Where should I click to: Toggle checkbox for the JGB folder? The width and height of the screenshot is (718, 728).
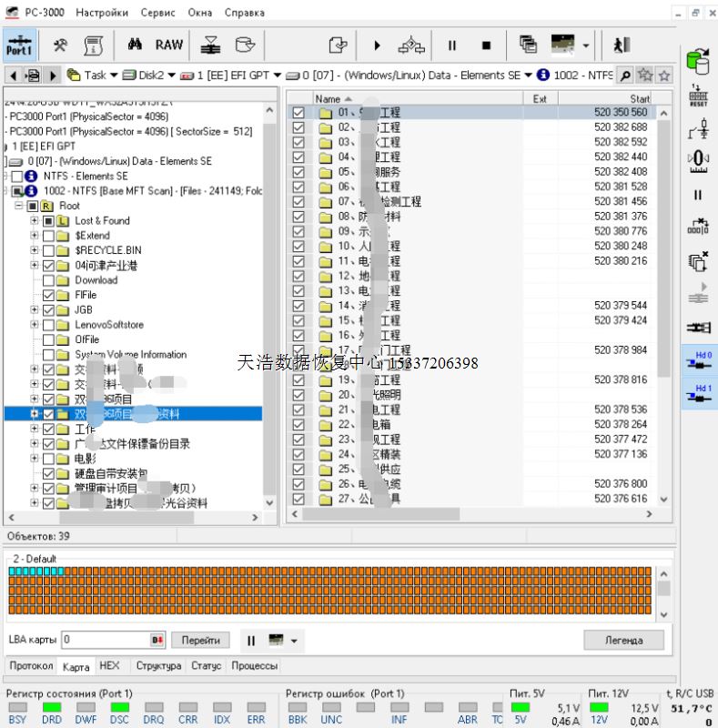point(48,310)
